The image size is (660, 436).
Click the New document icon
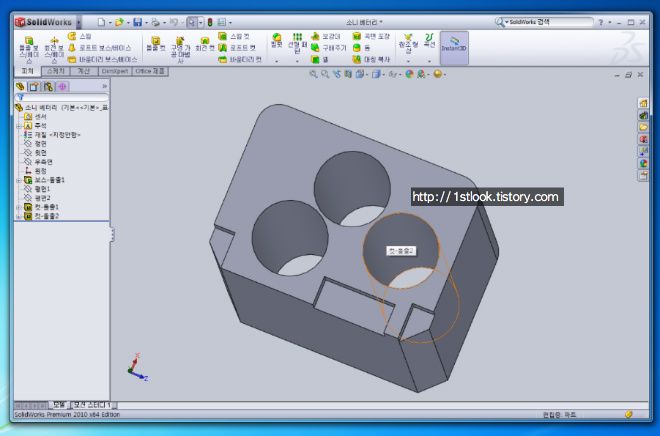[x=101, y=22]
